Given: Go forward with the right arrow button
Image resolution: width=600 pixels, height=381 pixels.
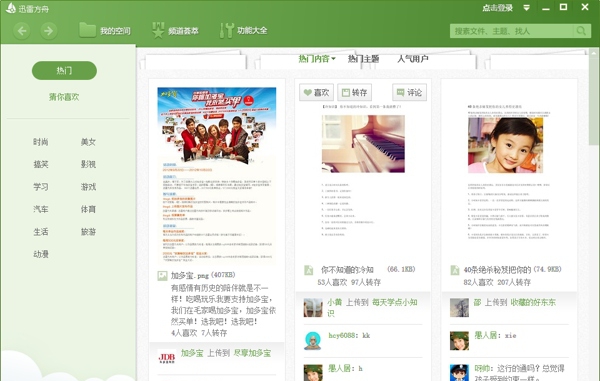Looking at the screenshot, I should coord(49,31).
